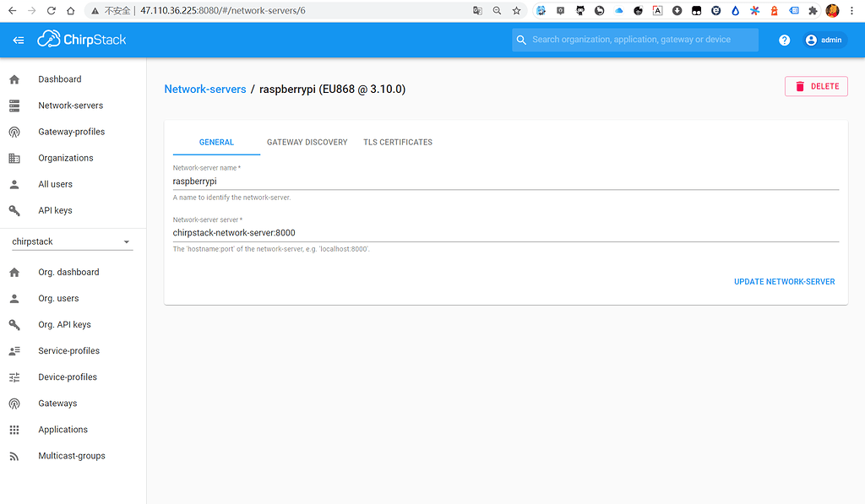Click the Gateways sidebar icon
The width and height of the screenshot is (865, 504).
[14, 403]
